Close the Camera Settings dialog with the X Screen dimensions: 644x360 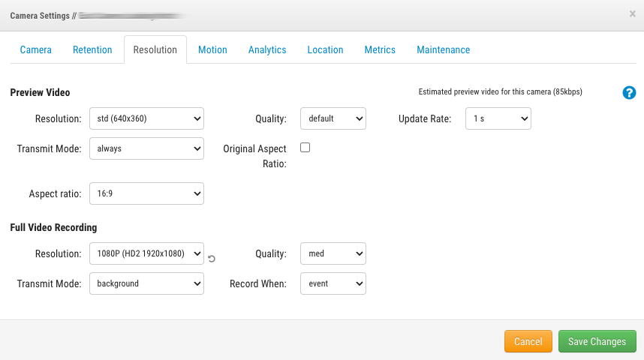[x=633, y=14]
